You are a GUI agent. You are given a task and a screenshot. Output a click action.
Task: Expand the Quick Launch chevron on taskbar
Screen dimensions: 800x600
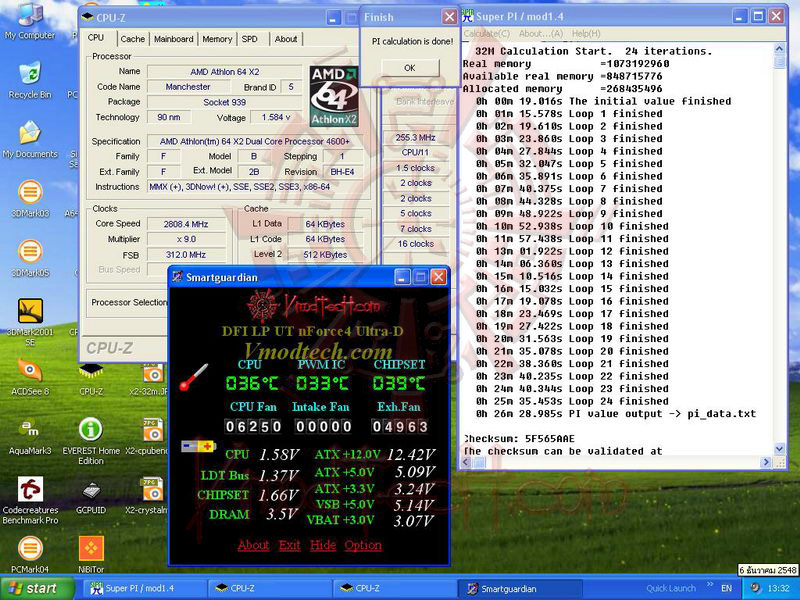[x=710, y=584]
